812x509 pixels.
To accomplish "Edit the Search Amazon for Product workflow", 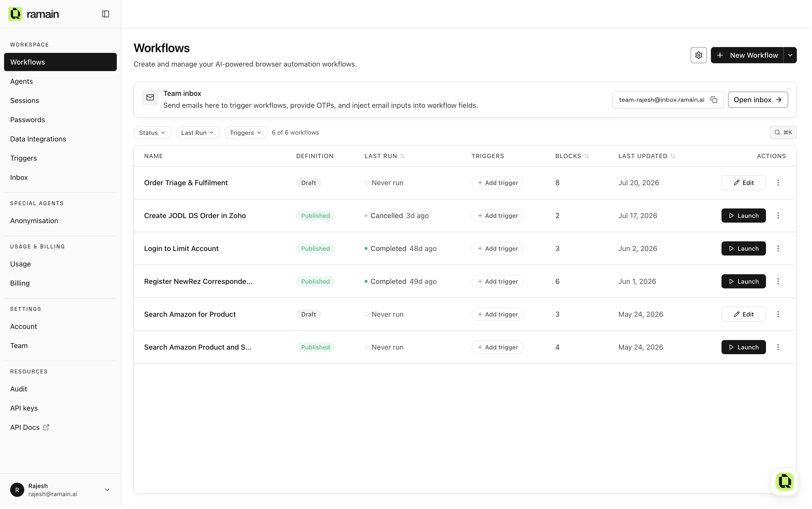I will coord(743,314).
